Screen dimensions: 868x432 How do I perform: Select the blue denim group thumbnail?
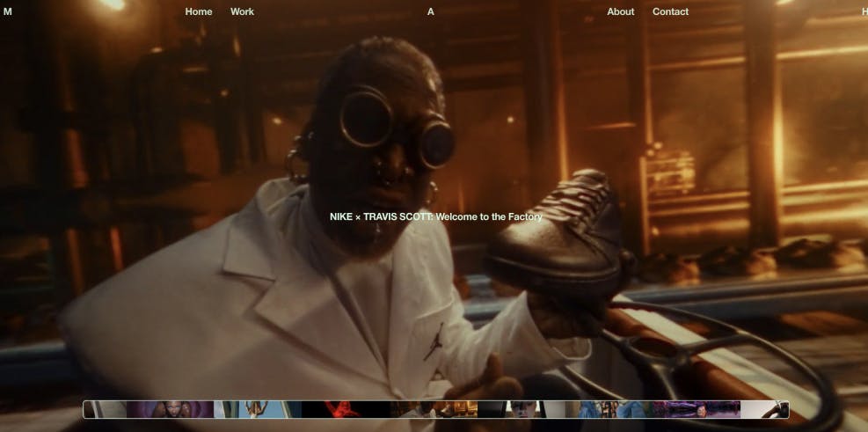[x=609, y=409]
